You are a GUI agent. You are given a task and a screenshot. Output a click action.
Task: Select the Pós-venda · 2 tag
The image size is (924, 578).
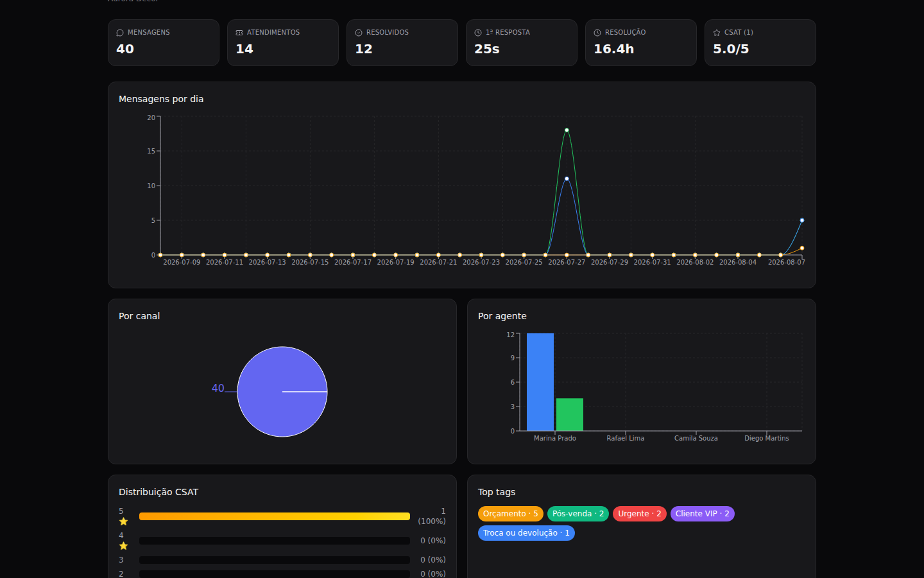point(578,514)
